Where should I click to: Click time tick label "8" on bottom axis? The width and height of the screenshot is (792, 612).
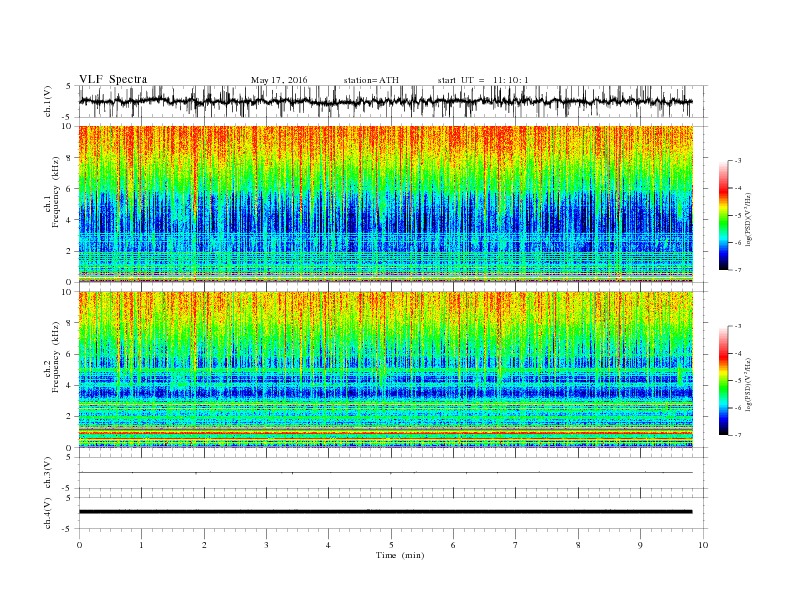[578, 545]
